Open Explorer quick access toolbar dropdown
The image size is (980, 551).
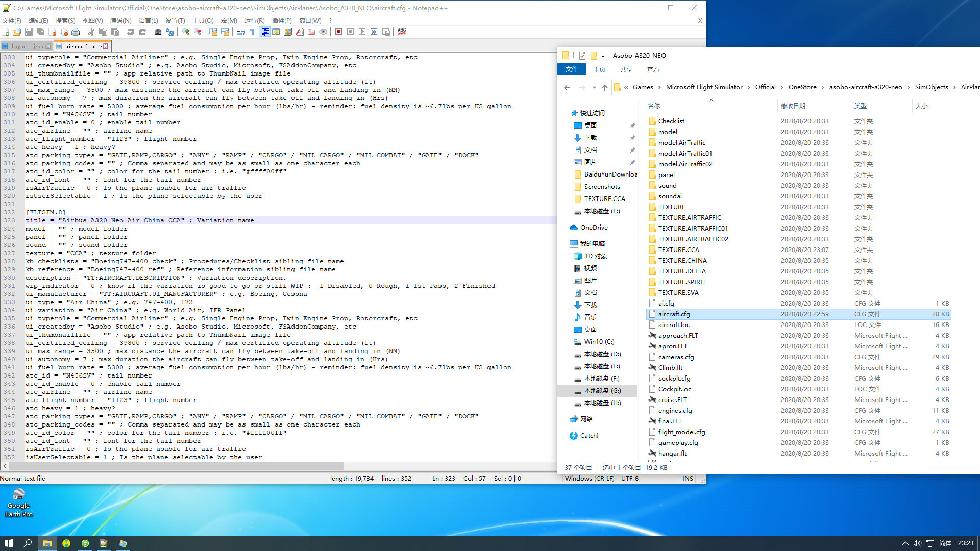pyautogui.click(x=603, y=56)
